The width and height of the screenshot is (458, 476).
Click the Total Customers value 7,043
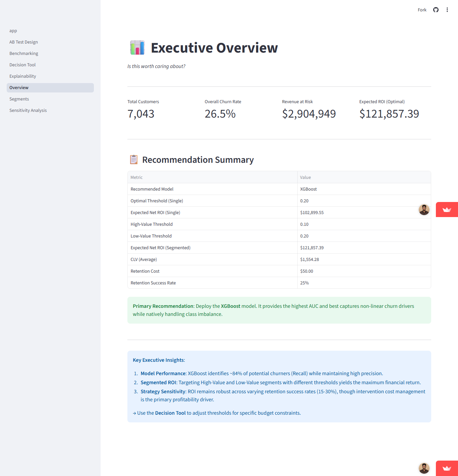click(141, 114)
